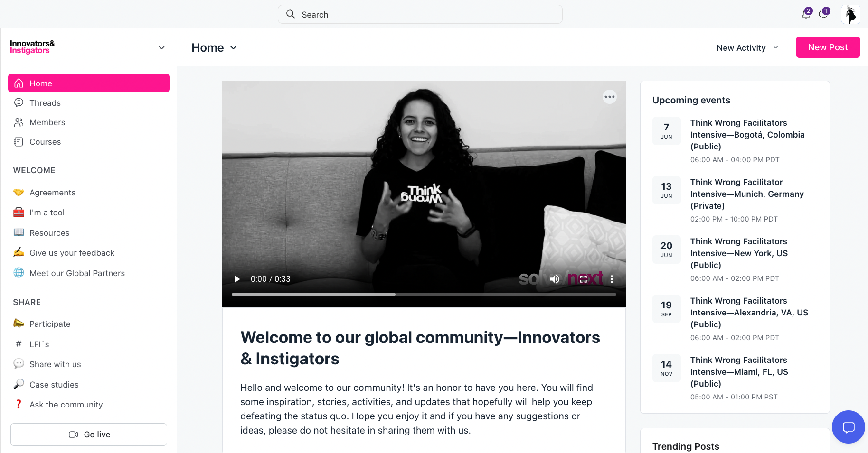Open the floating chat bubble button

(848, 427)
